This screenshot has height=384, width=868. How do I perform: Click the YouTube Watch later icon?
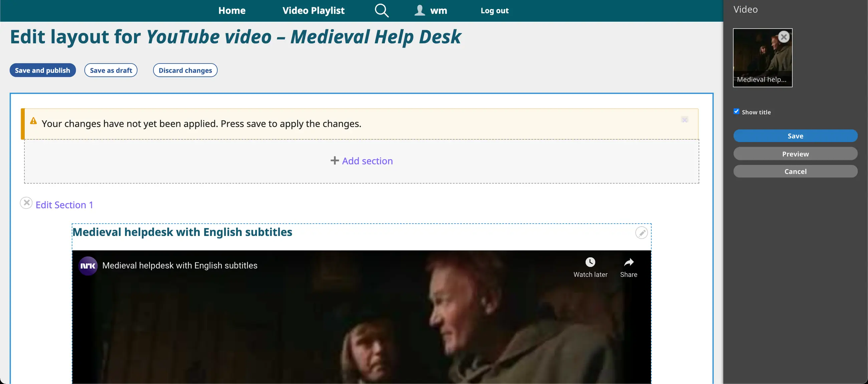590,262
